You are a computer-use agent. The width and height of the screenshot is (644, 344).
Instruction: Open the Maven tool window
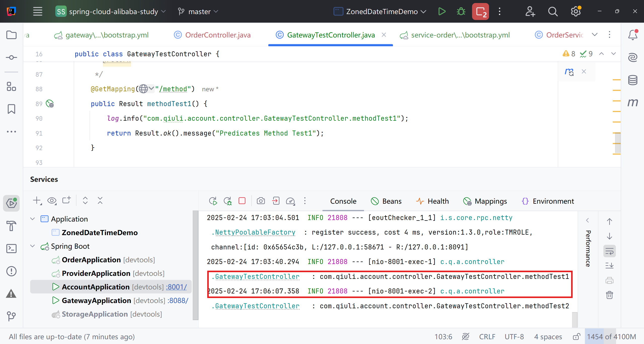pos(633,103)
